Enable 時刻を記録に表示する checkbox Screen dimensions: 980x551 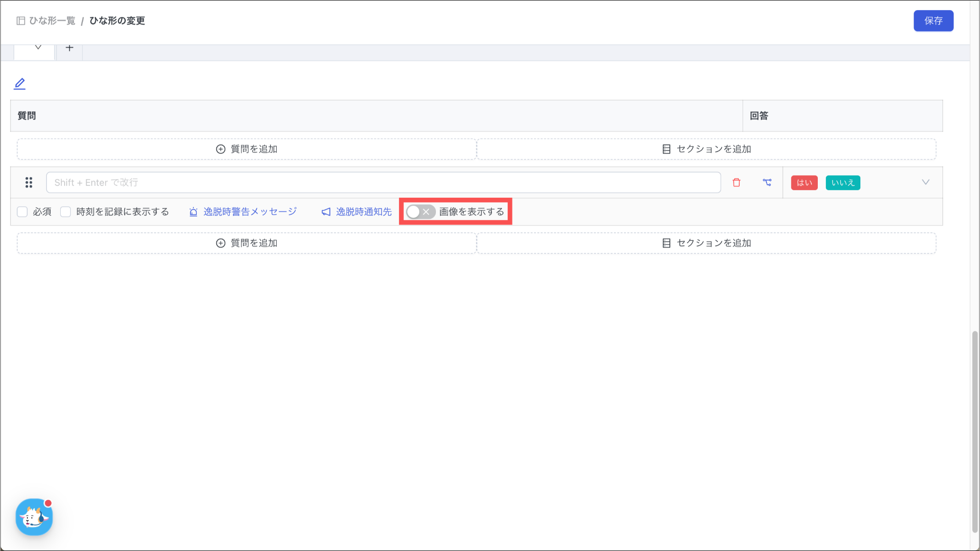click(x=66, y=212)
